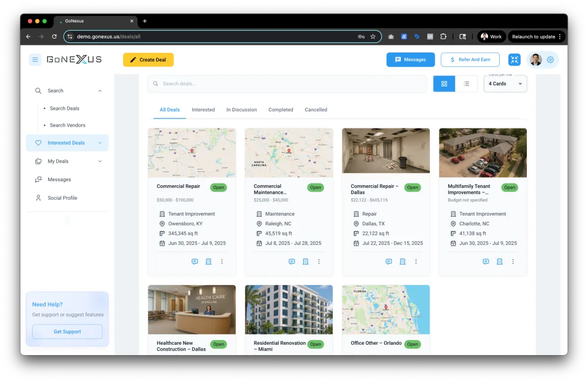Open the browser extensions puzzle icon
Screen dimensions: 588x382
[x=443, y=37]
